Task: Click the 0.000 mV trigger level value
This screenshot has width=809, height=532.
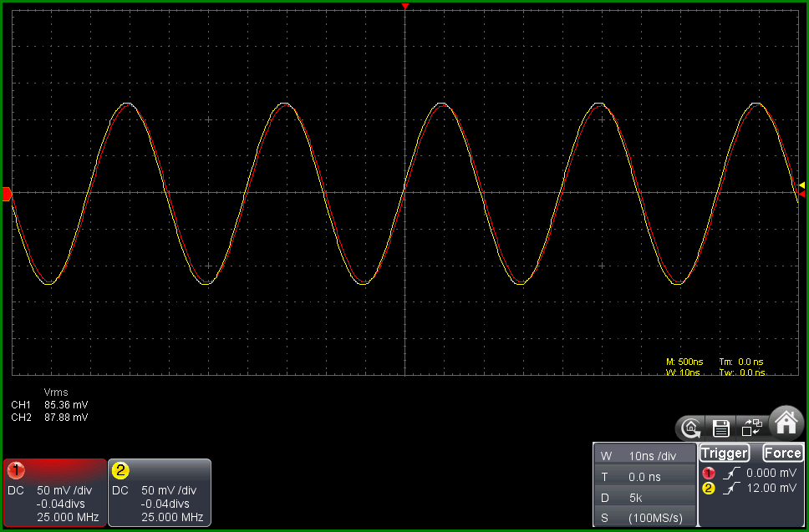Action: click(771, 473)
